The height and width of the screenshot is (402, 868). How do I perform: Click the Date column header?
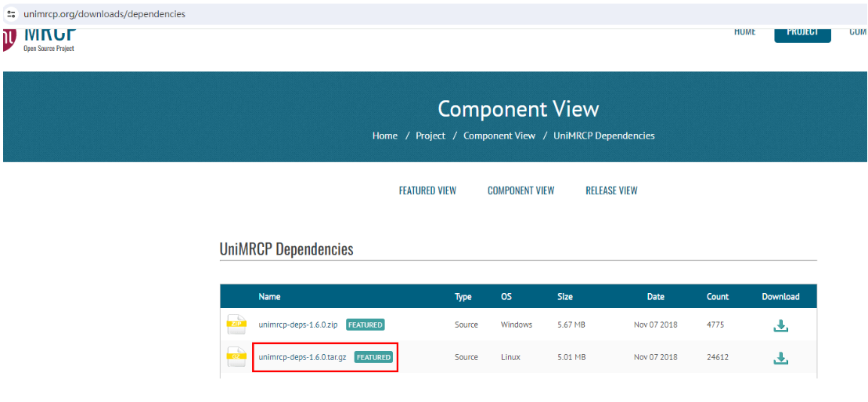point(655,297)
